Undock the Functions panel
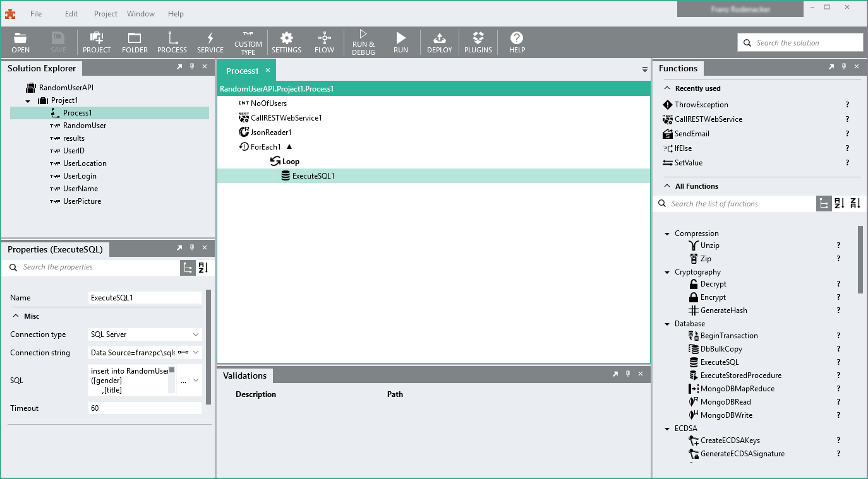The image size is (868, 479). coord(831,66)
